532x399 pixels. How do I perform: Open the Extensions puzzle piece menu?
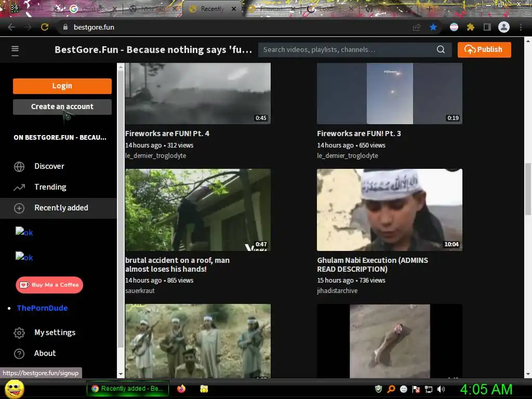tap(470, 27)
